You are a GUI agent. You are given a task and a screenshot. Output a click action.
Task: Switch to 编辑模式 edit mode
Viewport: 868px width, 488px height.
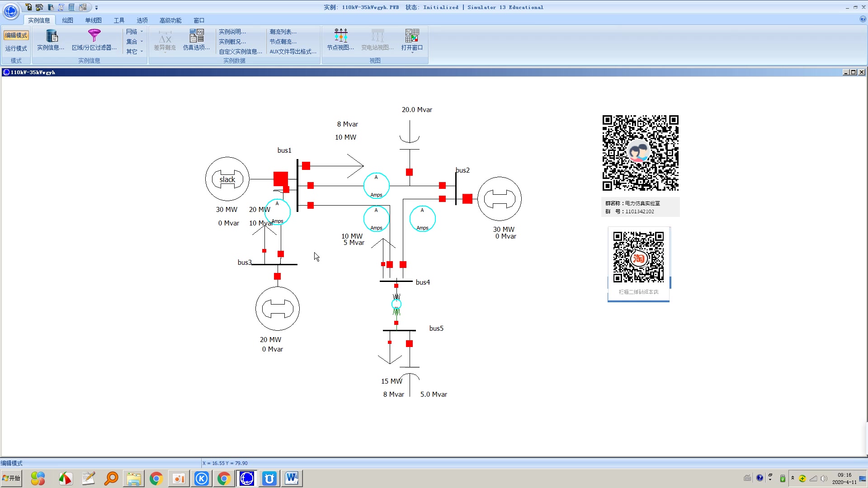click(16, 35)
